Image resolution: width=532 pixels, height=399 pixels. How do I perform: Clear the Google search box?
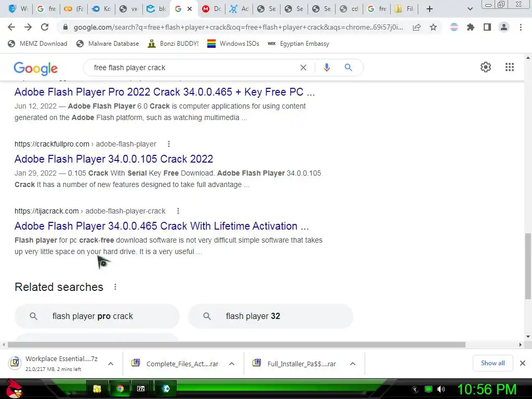point(303,68)
